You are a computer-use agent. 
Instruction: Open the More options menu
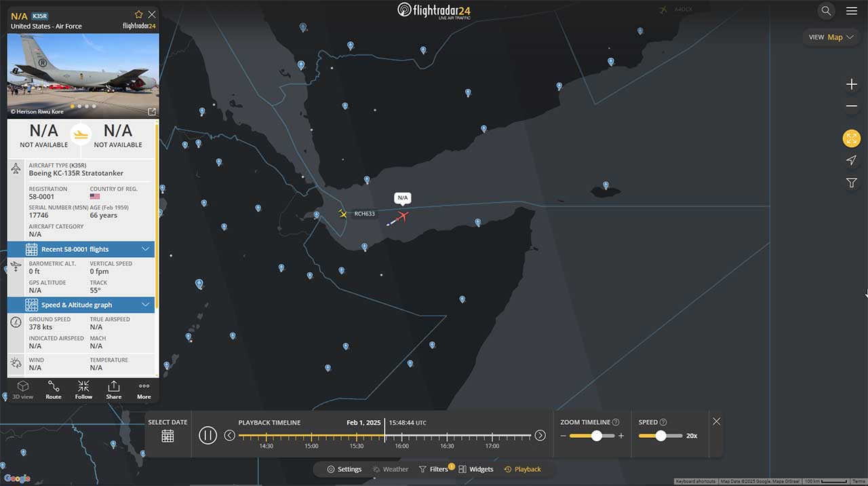click(x=144, y=390)
